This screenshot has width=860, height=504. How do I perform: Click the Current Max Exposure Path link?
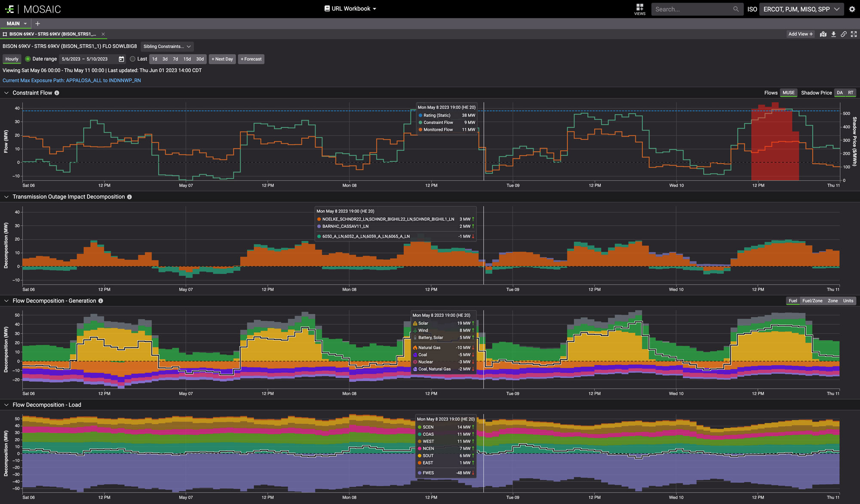tap(72, 80)
